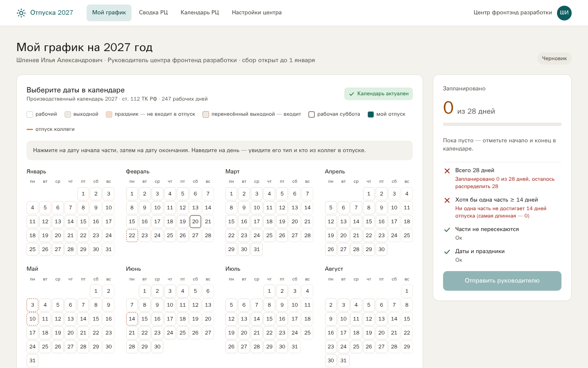Pick May 10 date cell
The image size is (588, 368).
point(33,319)
